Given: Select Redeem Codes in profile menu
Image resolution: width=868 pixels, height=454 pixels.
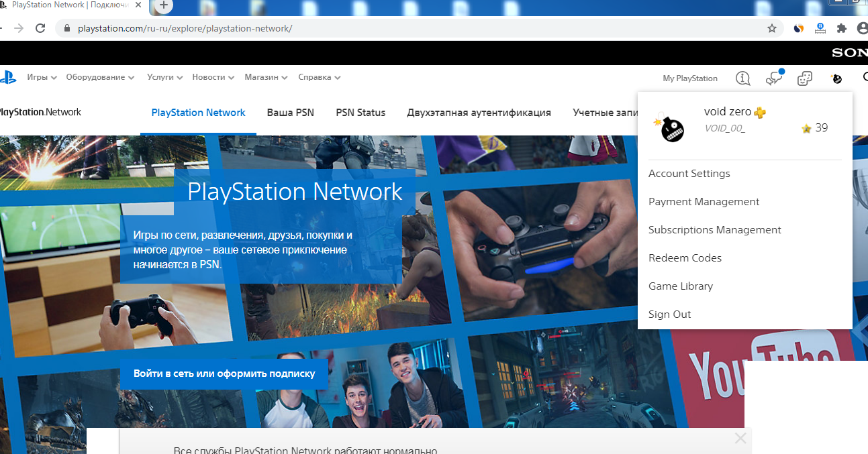Looking at the screenshot, I should (685, 258).
